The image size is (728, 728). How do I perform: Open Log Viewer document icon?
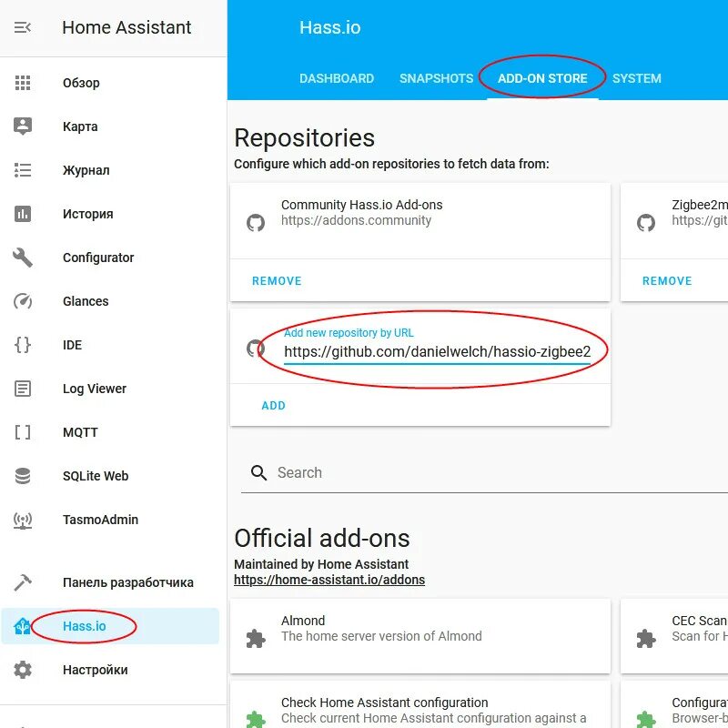pyautogui.click(x=22, y=389)
